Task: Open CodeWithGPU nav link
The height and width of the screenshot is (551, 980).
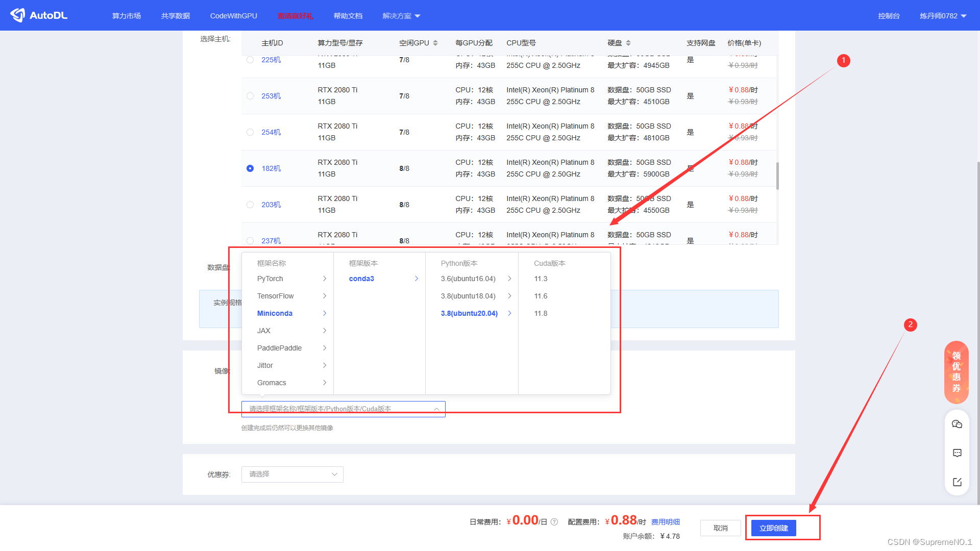Action: tap(234, 16)
